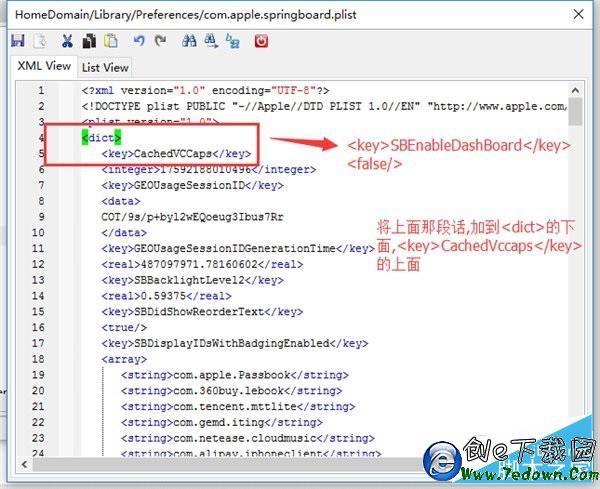The image size is (600, 489).
Task: Click the com.gemd.iting string line
Action: tap(222, 422)
